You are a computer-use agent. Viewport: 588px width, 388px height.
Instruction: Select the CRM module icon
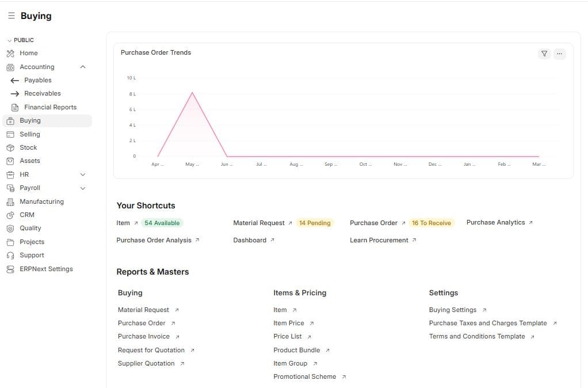[10, 215]
